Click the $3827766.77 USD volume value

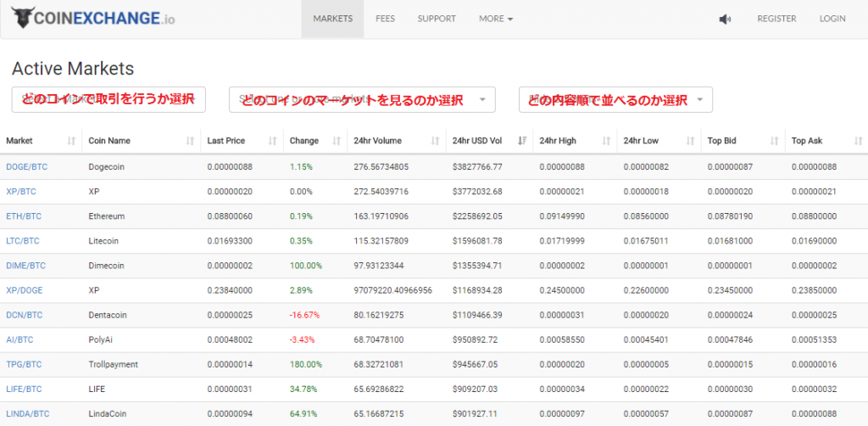tap(477, 166)
